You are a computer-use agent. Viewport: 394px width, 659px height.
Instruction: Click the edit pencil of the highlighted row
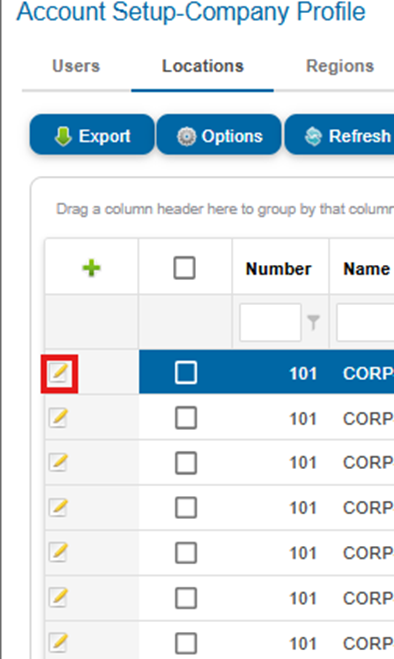pos(58,373)
